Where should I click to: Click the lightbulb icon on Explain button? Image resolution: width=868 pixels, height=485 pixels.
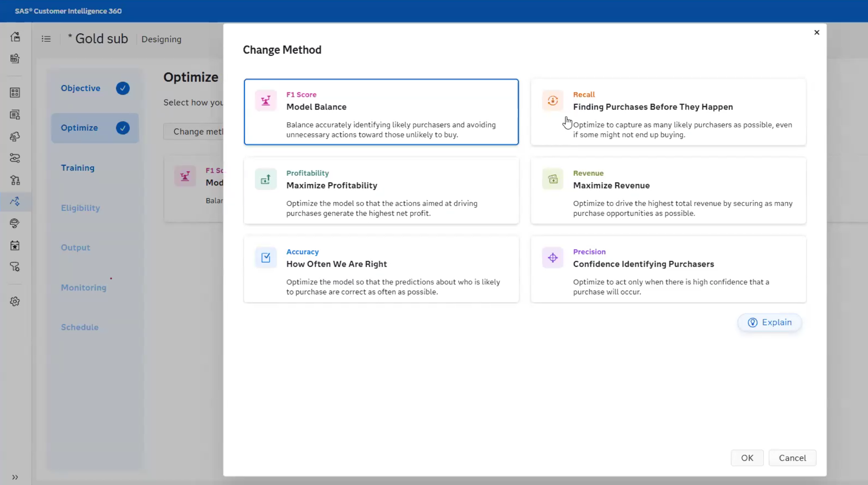pyautogui.click(x=752, y=322)
